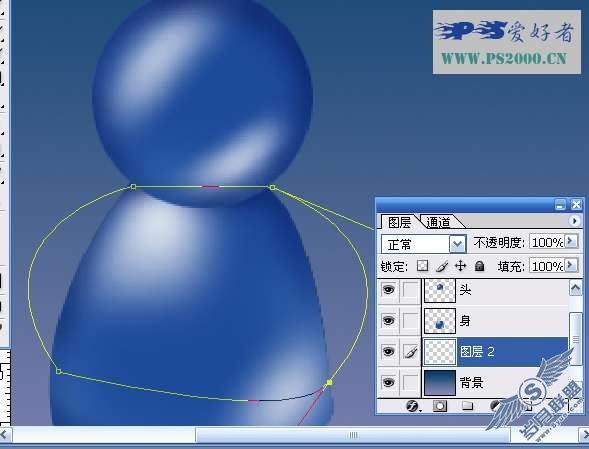Screen dimensions: 589x449
Task: Open the 正常 blend mode dropdown
Action: click(x=458, y=244)
